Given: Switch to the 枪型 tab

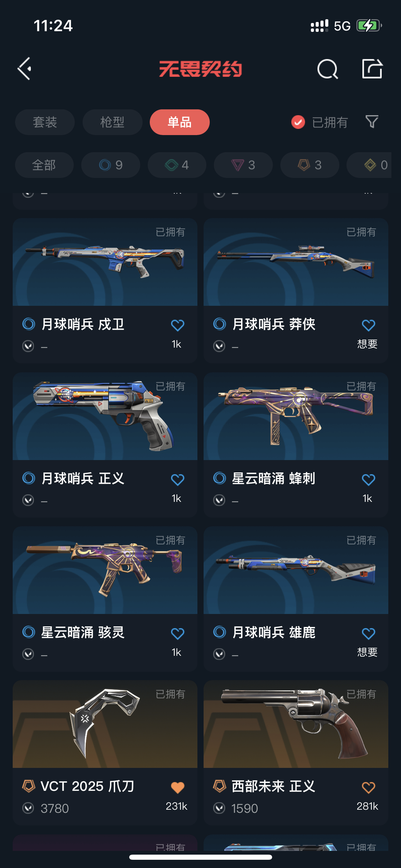Looking at the screenshot, I should pos(112,122).
